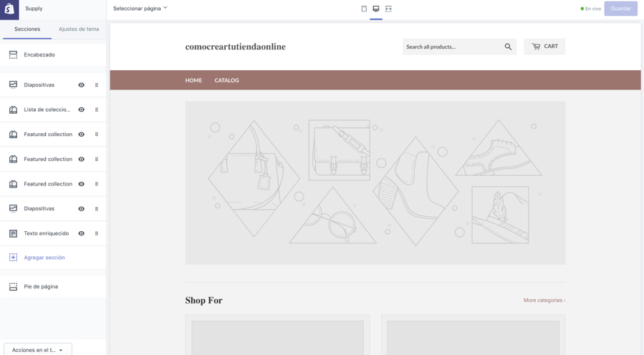Click the search magnifier icon
This screenshot has width=644, height=355.
[x=508, y=47]
